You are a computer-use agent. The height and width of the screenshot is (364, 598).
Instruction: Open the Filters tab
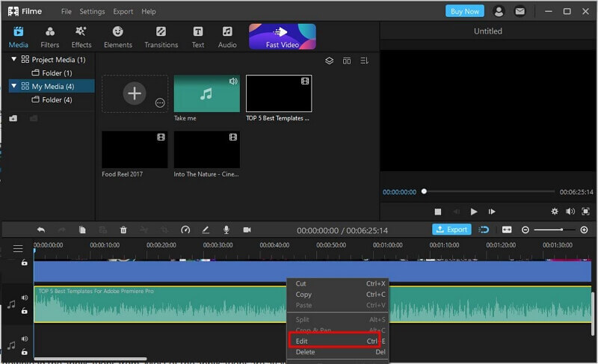point(50,37)
